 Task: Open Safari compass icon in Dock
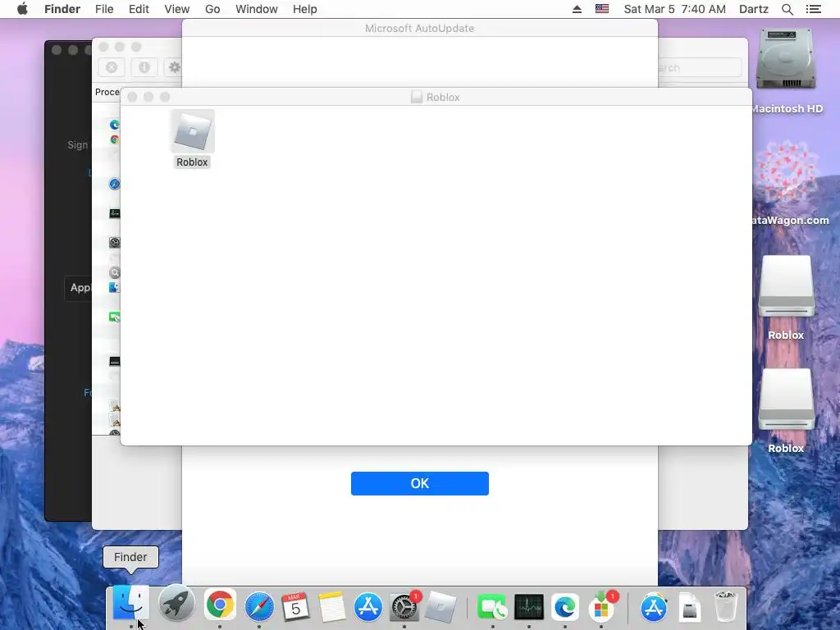[259, 607]
